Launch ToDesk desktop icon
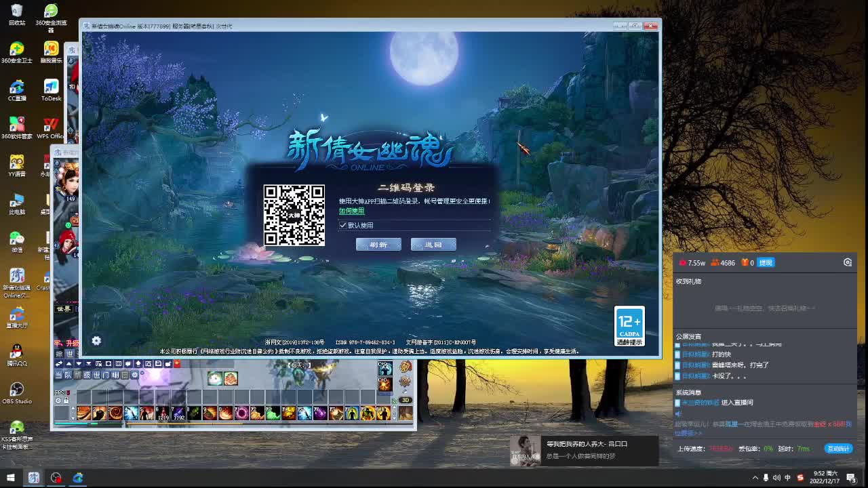The height and width of the screenshot is (488, 868). (x=51, y=90)
